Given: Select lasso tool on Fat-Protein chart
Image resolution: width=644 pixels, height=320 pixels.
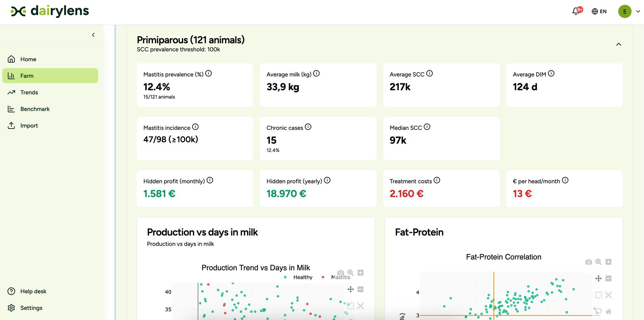Looking at the screenshot, I should [x=599, y=312].
